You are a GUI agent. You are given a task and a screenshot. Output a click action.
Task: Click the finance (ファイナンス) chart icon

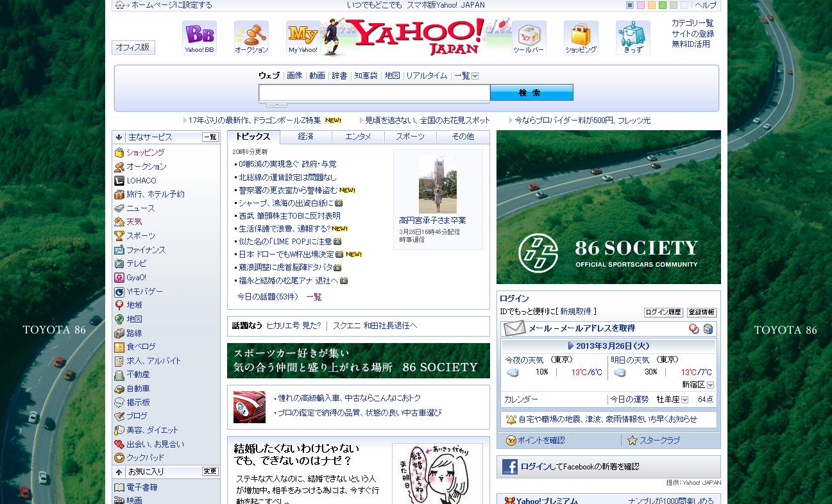click(x=119, y=250)
